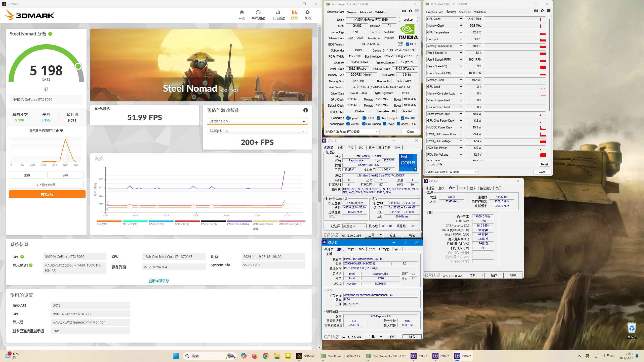644x362 pixels.
Task: Open GPU Temperature sensor dropdown arrow
Action: (461, 32)
